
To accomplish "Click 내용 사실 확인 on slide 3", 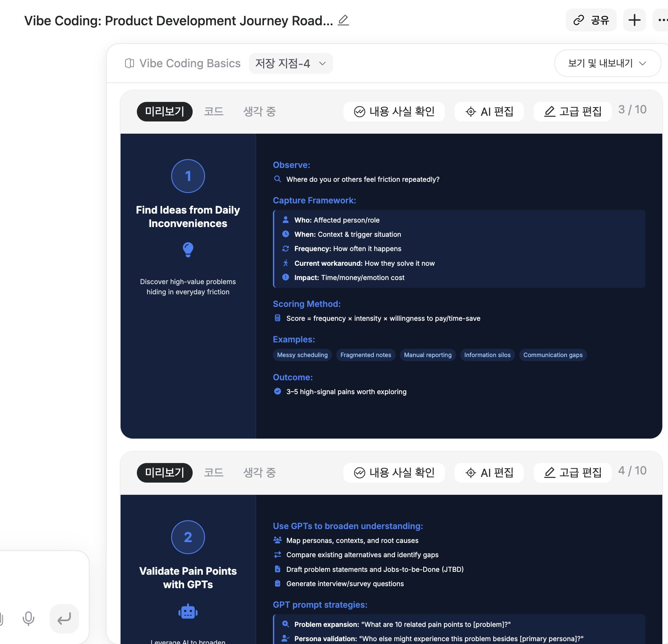I will 394,112.
